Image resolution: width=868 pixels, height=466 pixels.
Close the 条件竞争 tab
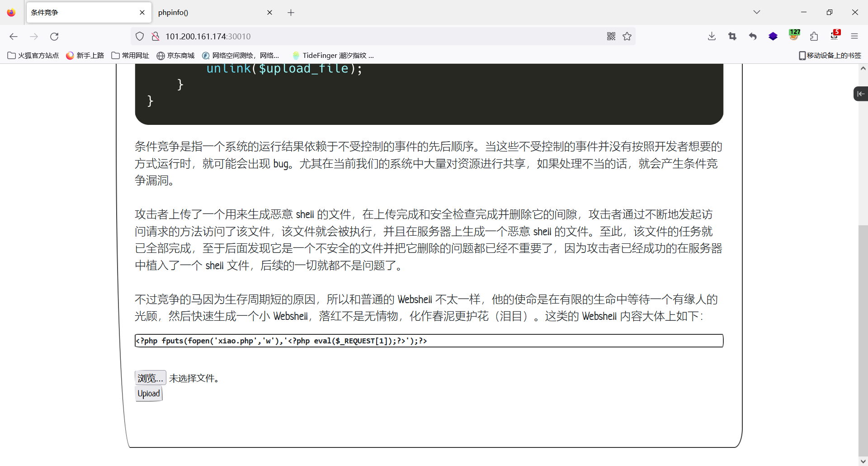coord(142,12)
